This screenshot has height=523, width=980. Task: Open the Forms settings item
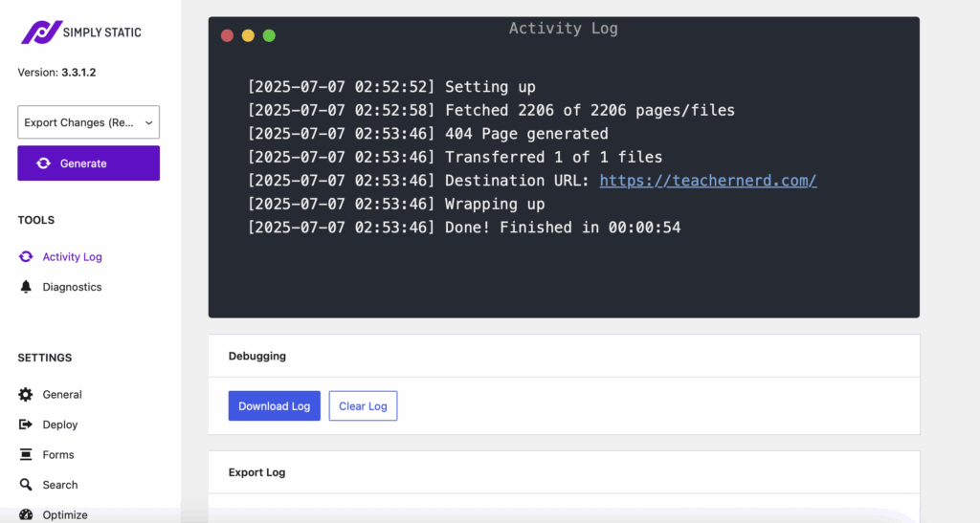[x=58, y=455]
